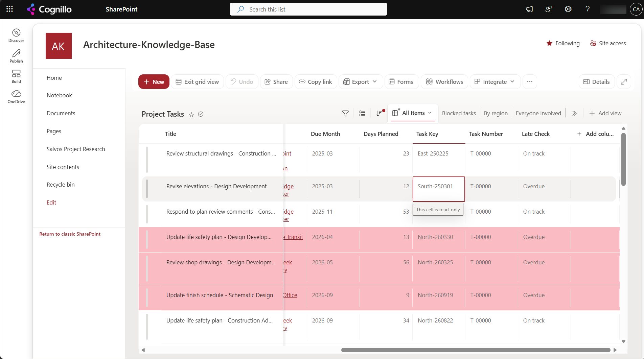The width and height of the screenshot is (644, 359).
Task: Switch to By region view
Action: click(x=496, y=113)
